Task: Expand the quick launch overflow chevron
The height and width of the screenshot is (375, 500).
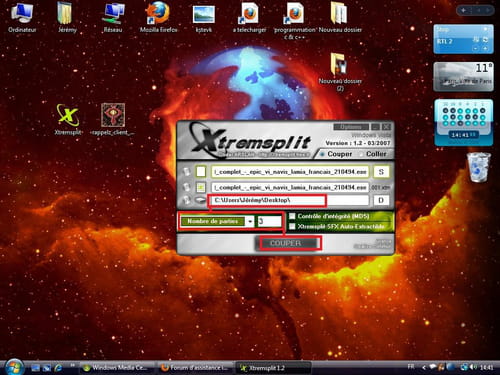Action: (73, 365)
